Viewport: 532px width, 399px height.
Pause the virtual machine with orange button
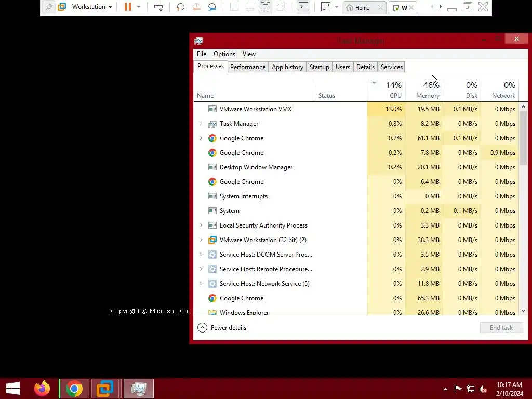(128, 7)
